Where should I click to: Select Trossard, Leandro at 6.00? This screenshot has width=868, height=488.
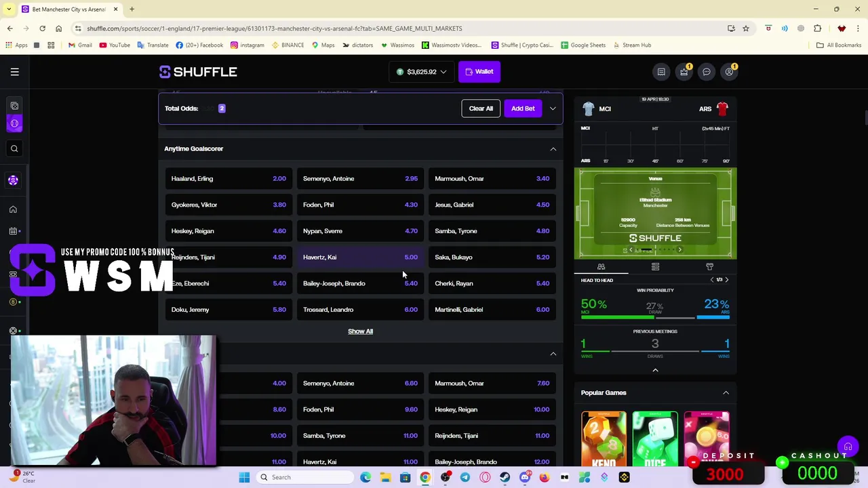[360, 310]
